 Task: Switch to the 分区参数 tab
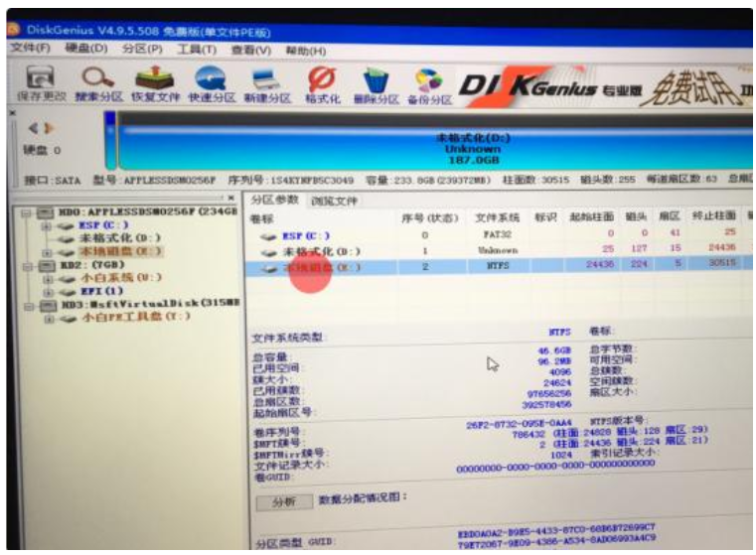point(274,200)
